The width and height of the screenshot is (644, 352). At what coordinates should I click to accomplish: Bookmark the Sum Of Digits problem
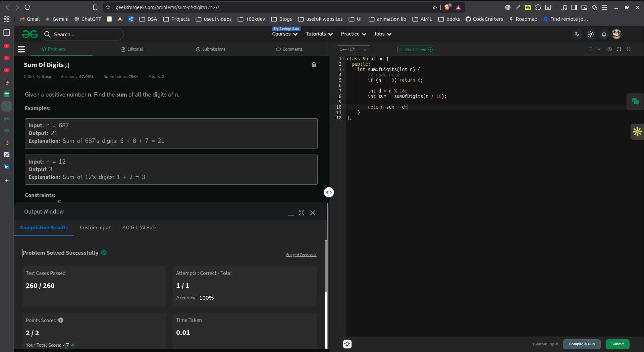[67, 65]
